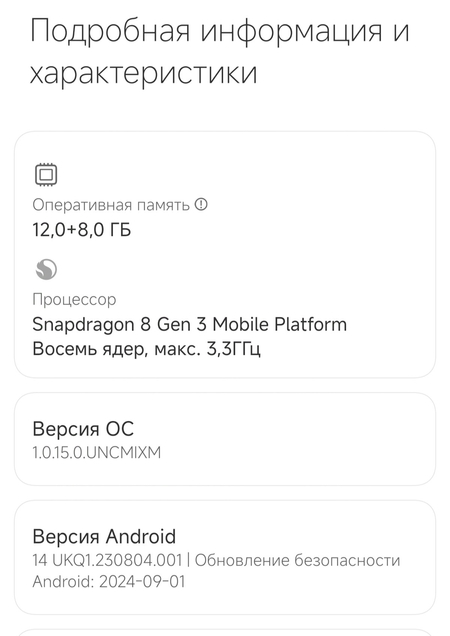Tap the Обновление безопасности text
This screenshot has height=636, width=450.
click(297, 560)
